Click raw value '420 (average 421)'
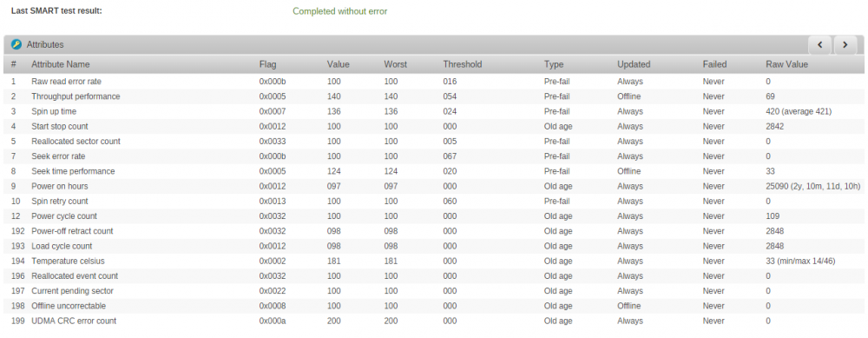Viewport: 868px width, 338px height. [799, 111]
